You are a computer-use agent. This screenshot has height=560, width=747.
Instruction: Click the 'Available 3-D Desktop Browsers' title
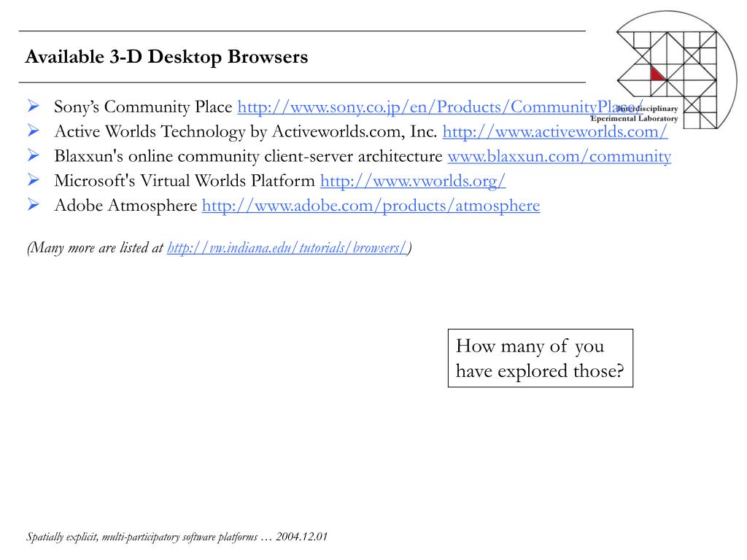coord(167,57)
